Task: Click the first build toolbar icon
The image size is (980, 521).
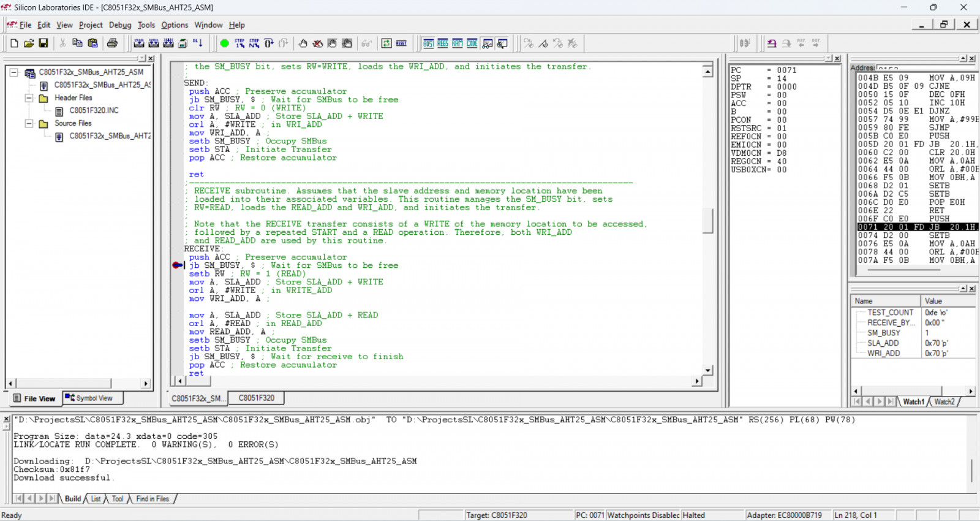Action: pos(139,44)
